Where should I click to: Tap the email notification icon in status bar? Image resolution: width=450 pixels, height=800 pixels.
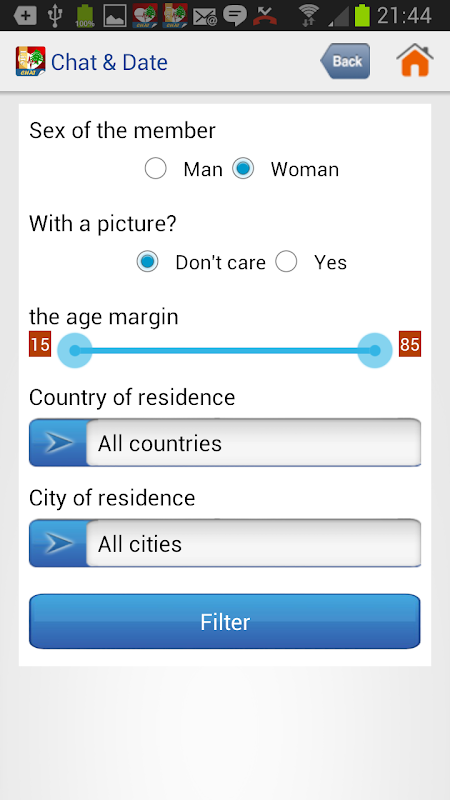205,16
